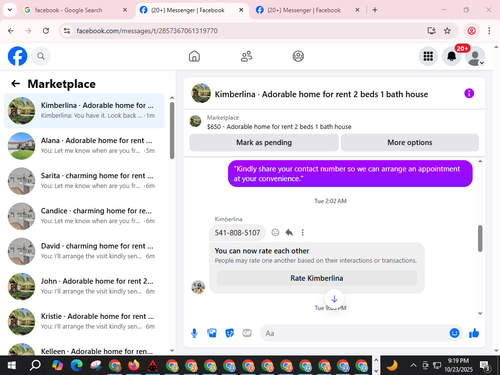Open the account profile avatar menu

475,56
